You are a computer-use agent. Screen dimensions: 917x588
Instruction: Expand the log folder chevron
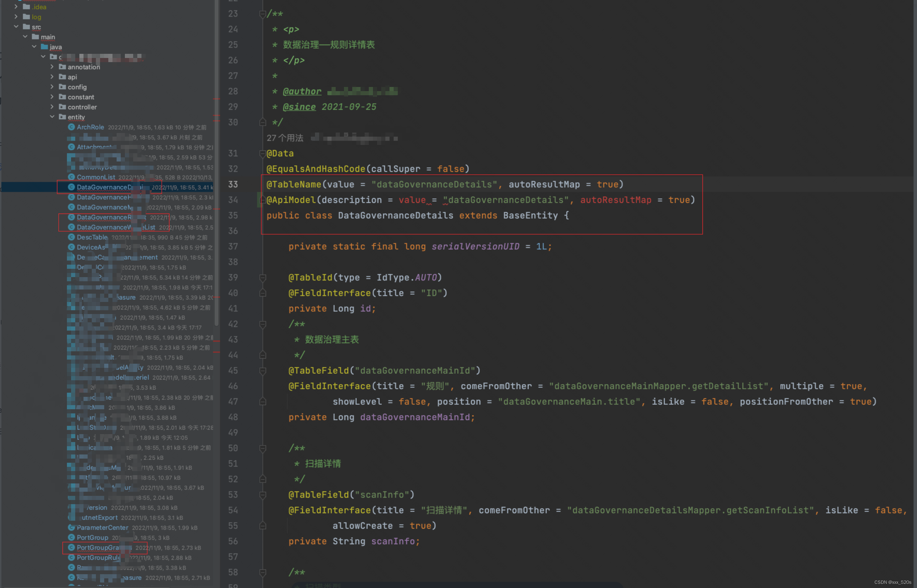coord(16,17)
